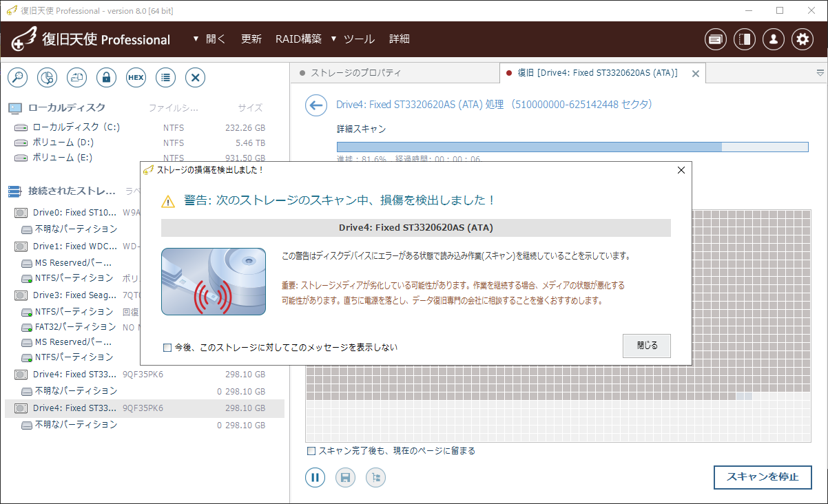Click the tree structure icon beside the save icon
The width and height of the screenshot is (828, 504).
(375, 477)
